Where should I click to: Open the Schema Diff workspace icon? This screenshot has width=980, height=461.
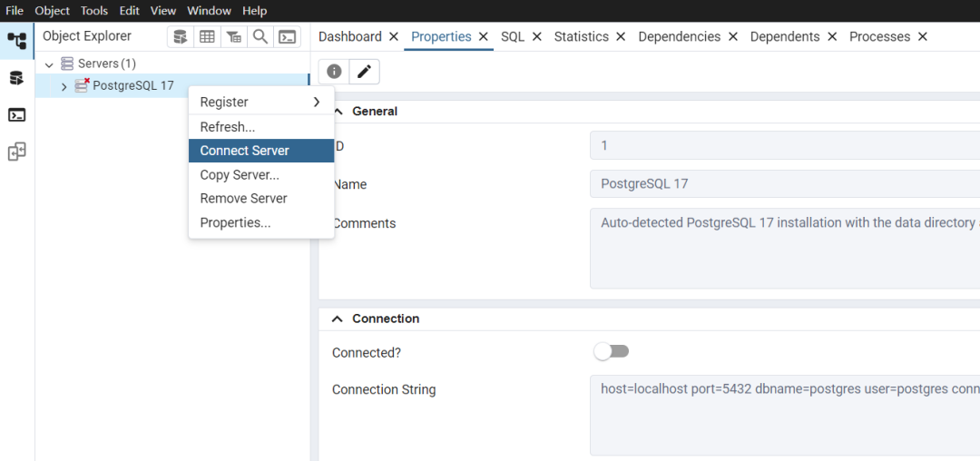pos(17,152)
